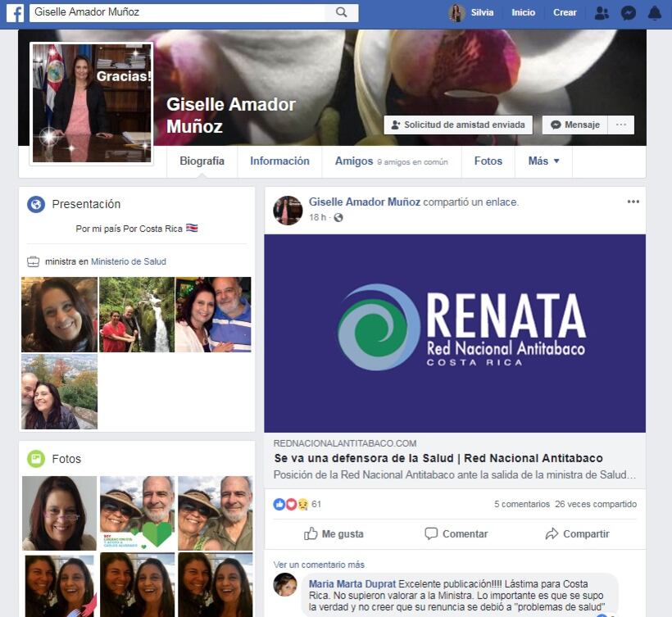Click the search input field
Screen dimensions: 672x617
[x=176, y=12]
